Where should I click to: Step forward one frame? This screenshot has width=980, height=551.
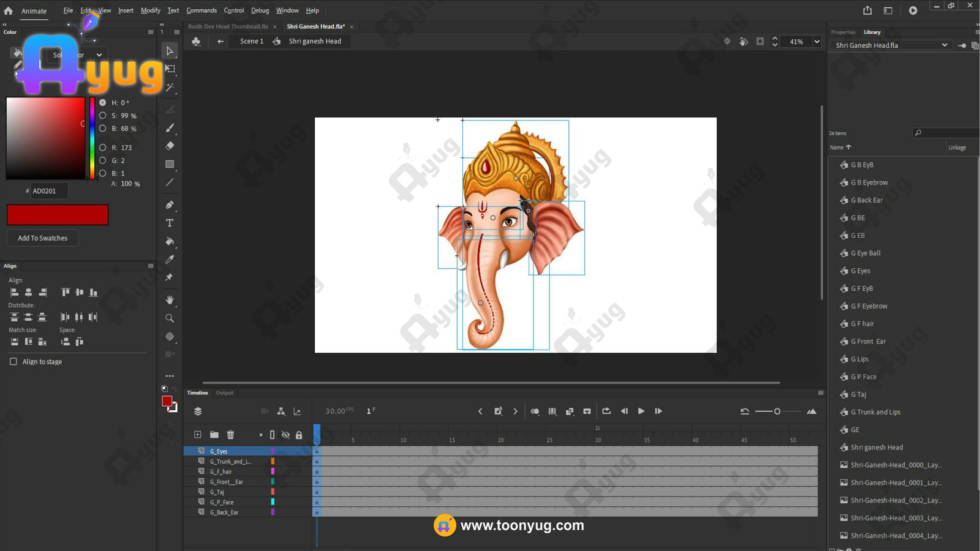pyautogui.click(x=658, y=411)
